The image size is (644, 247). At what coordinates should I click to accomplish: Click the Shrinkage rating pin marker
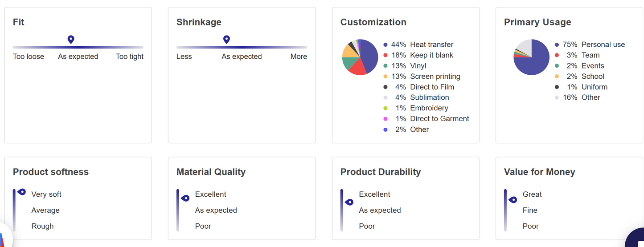tap(226, 40)
